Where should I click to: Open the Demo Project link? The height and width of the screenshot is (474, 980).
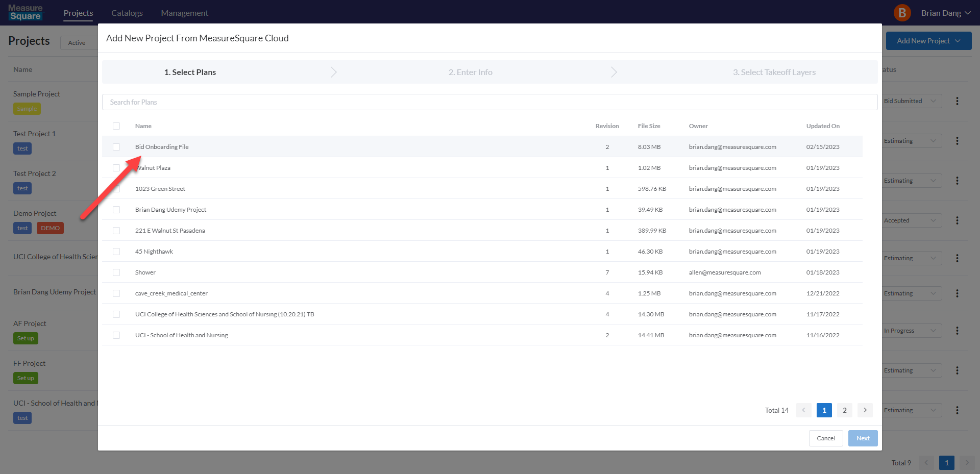[x=35, y=213]
